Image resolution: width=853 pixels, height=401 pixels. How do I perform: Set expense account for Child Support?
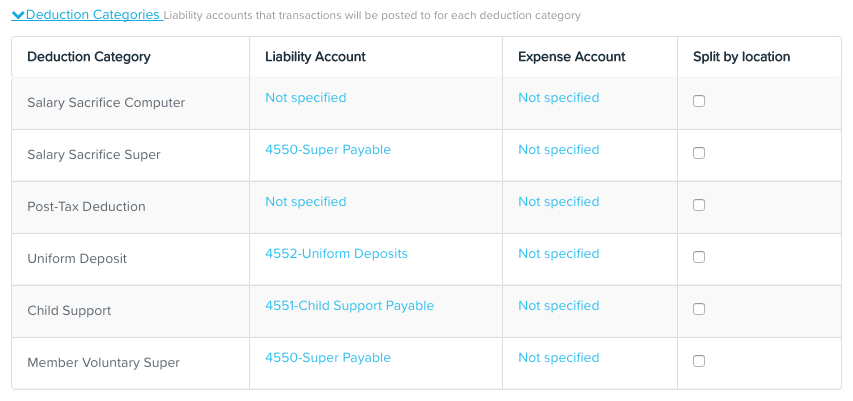(x=559, y=306)
